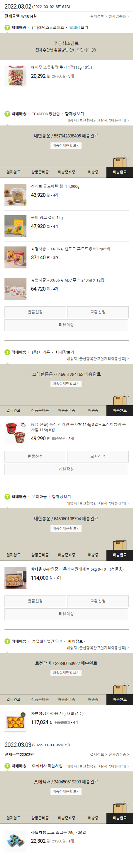The height and width of the screenshot is (868, 133).
Task: Click 교환신청 for the 참다울 pear order
Action: pyautogui.click(x=98, y=601)
